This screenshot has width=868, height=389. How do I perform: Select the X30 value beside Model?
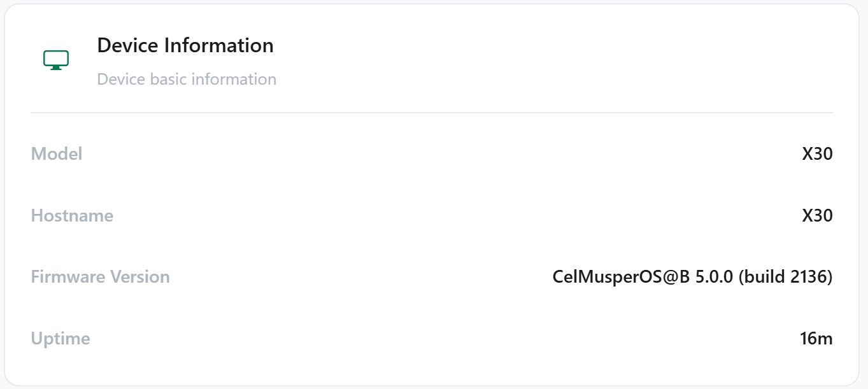coord(817,154)
